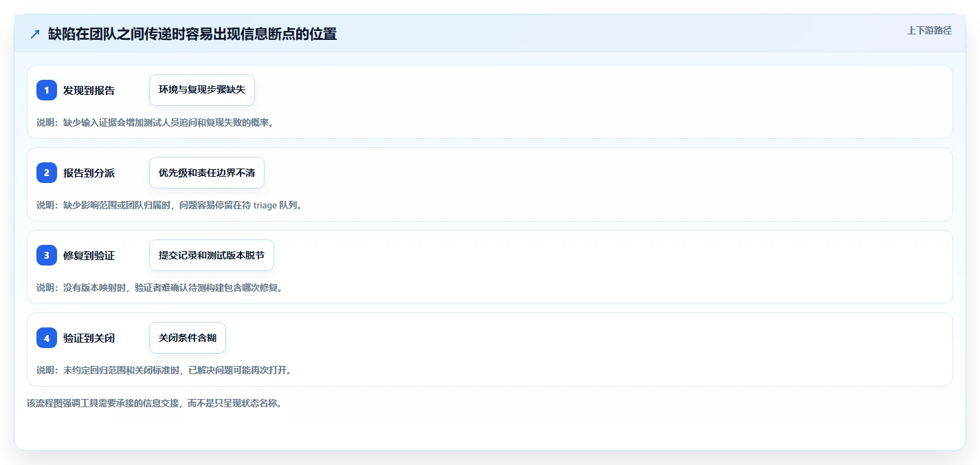This screenshot has height=465, width=980.
Task: Click the 优先级和责任边界不清 chip
Action: (x=207, y=173)
